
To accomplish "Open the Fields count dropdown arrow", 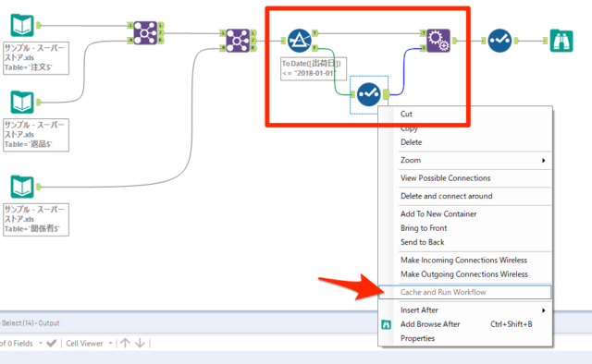I will click(41, 344).
